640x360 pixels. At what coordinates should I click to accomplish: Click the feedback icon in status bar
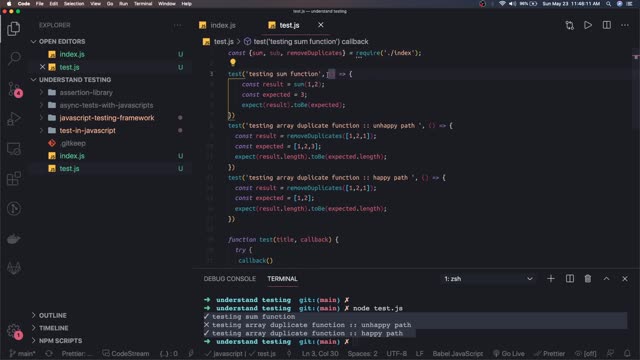coord(610,353)
